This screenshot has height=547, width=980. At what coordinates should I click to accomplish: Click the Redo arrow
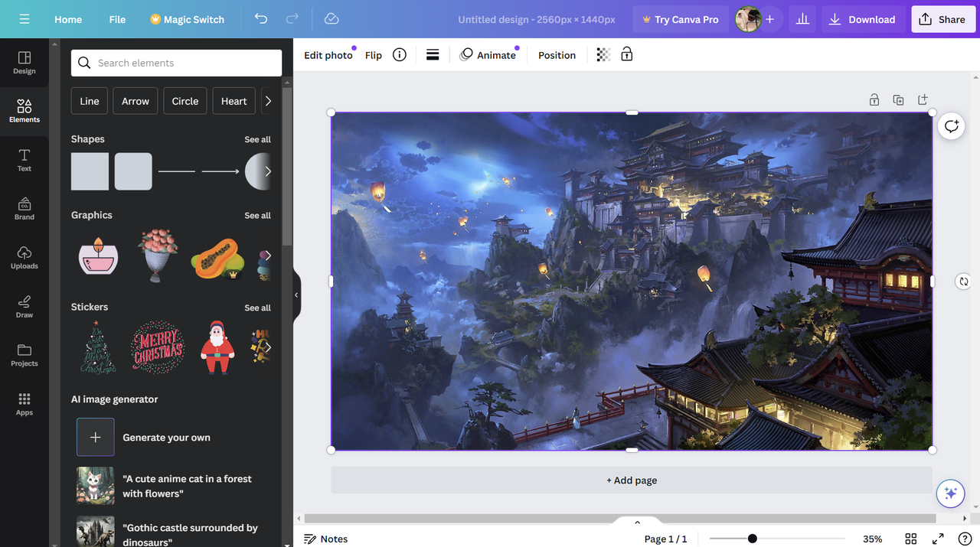click(292, 19)
